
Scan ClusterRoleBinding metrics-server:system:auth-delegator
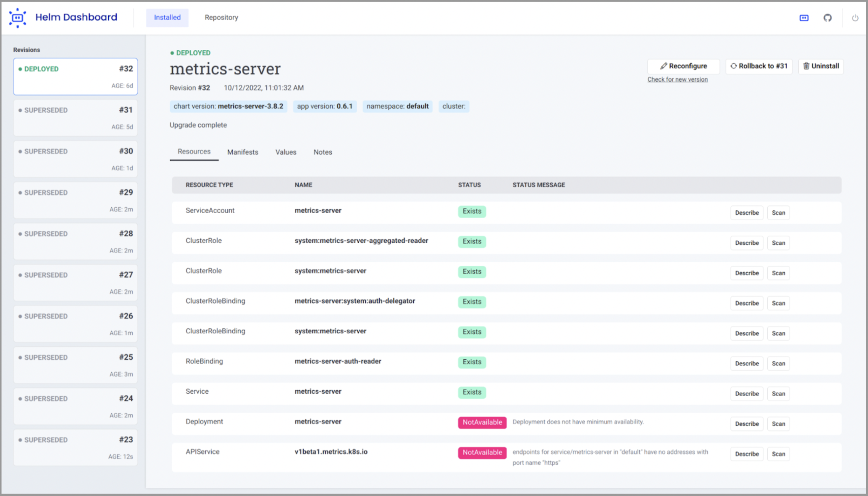pos(778,303)
